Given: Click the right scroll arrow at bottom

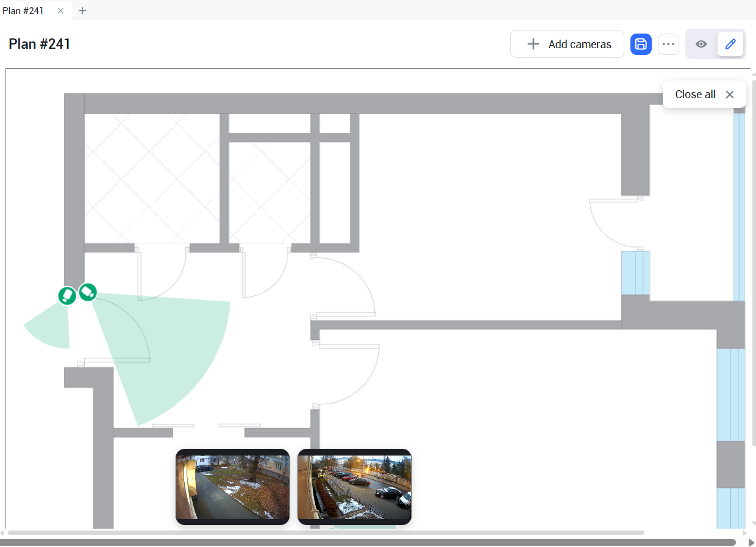Looking at the screenshot, I should [751, 542].
